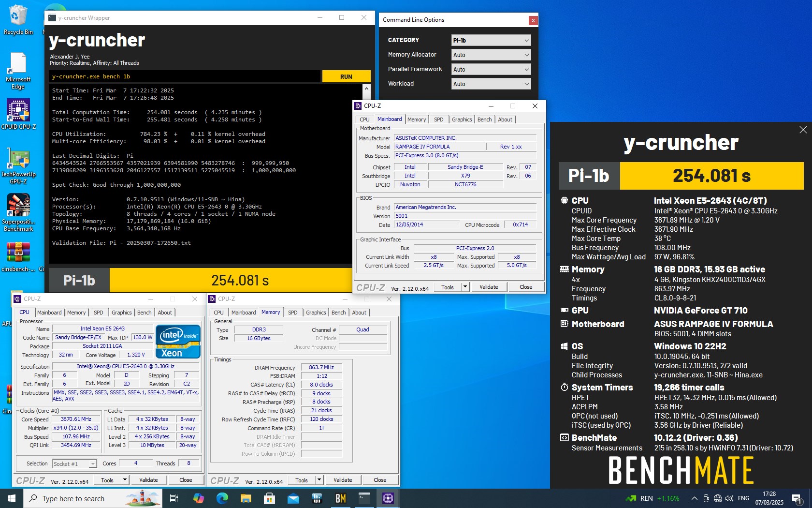812x508 pixels.
Task: Launch the CPUID CPU-Z desktop shortcut
Action: [18, 114]
